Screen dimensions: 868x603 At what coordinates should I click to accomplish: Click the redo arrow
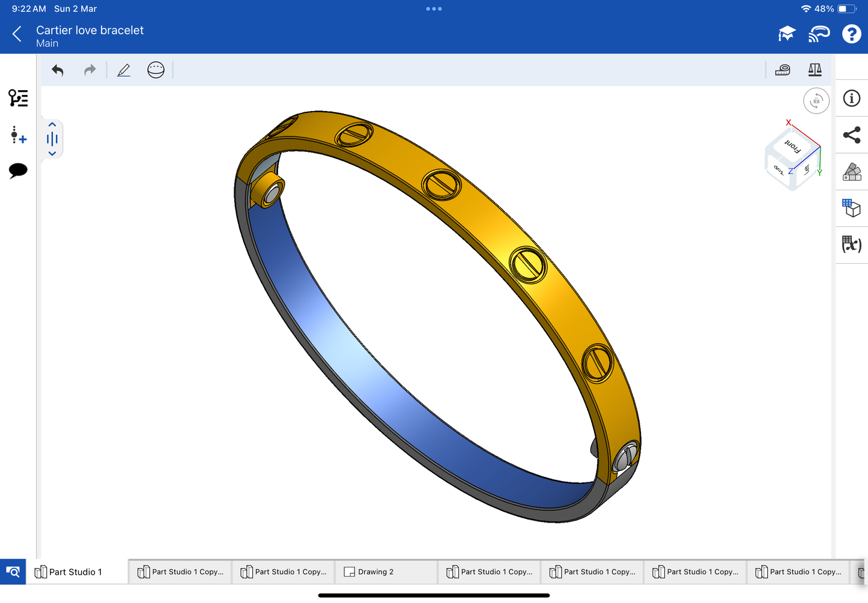pyautogui.click(x=90, y=70)
